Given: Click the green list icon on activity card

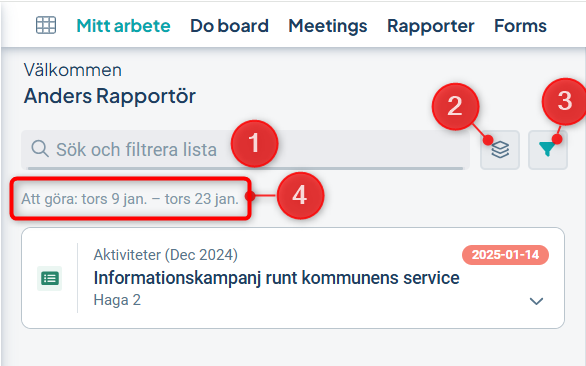Looking at the screenshot, I should pos(49,279).
